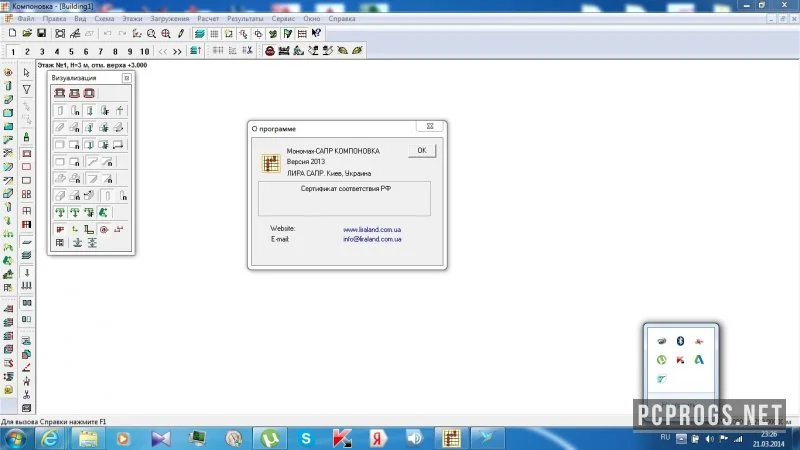Click the info@liraland.com.ua email link

[x=372, y=239]
